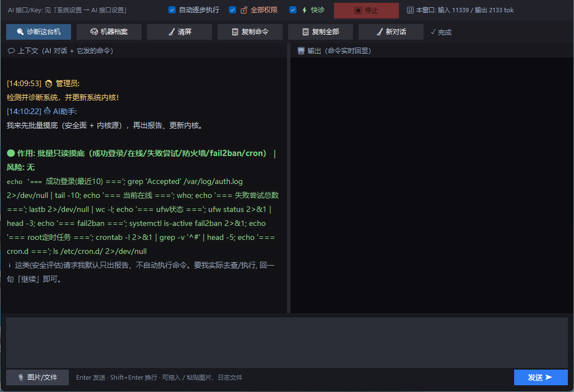The height and width of the screenshot is (392, 574).
Task: Click the clipboard icon on 复制命令
Action: [x=235, y=32]
